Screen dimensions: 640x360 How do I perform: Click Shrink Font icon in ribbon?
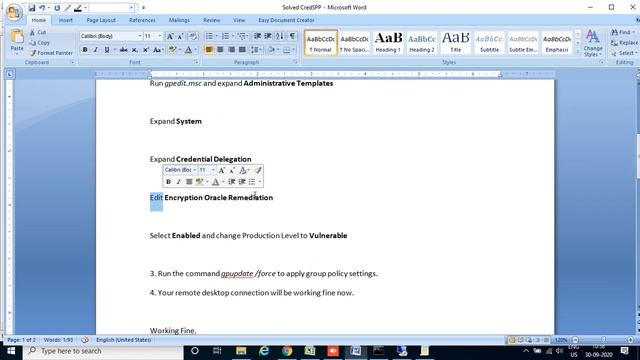[180, 36]
